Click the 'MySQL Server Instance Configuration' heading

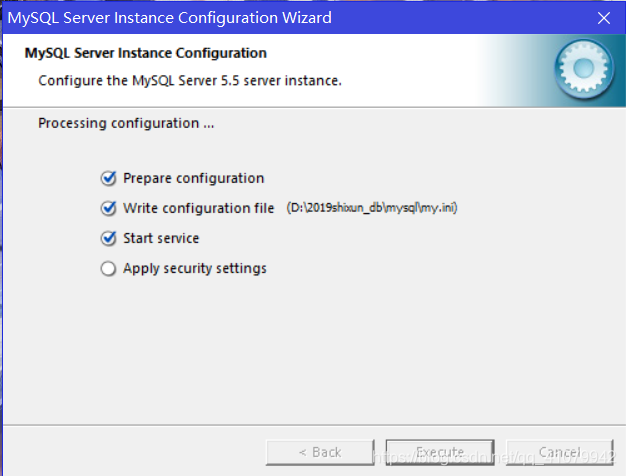click(x=146, y=53)
